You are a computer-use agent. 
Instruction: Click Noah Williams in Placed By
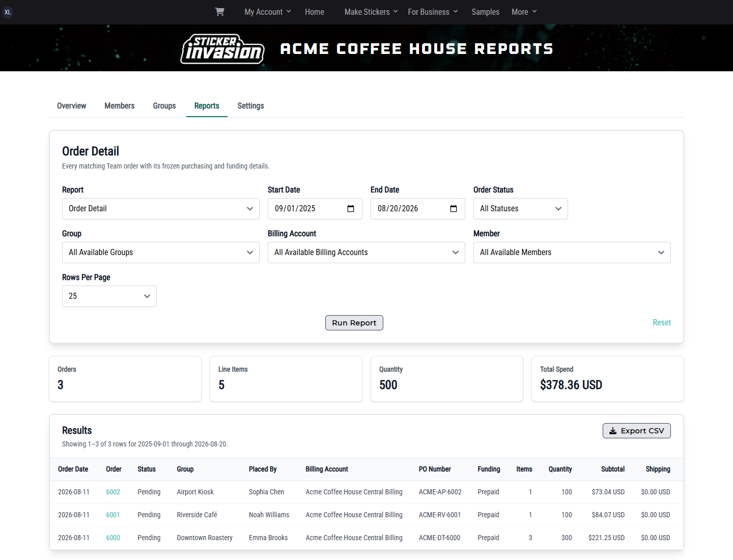pos(269,515)
